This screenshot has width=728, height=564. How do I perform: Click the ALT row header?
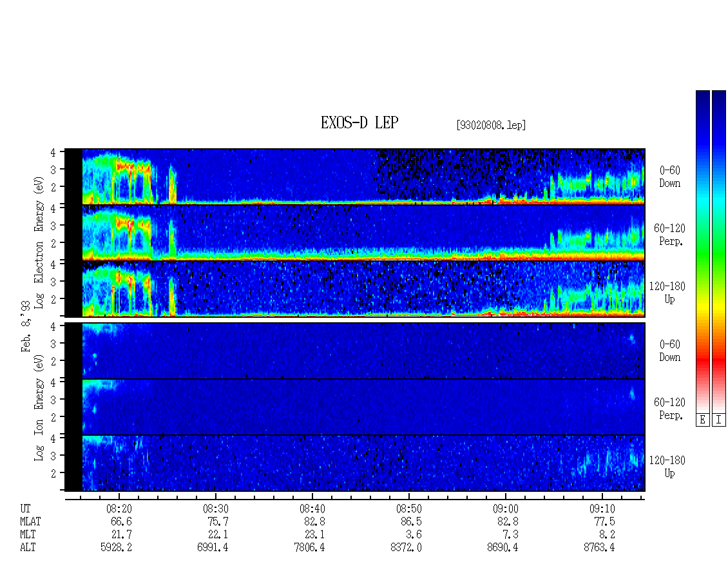28,548
